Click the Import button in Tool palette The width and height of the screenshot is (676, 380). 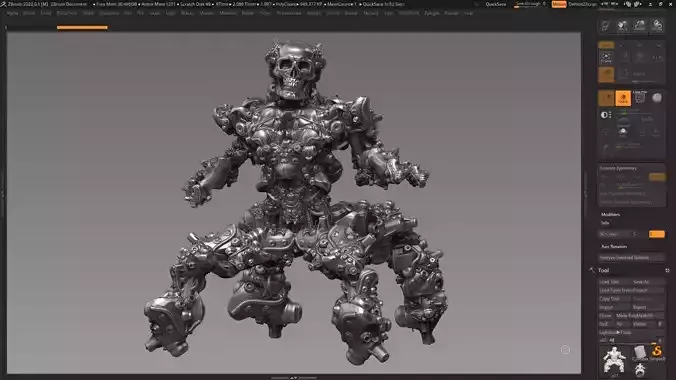(614, 307)
